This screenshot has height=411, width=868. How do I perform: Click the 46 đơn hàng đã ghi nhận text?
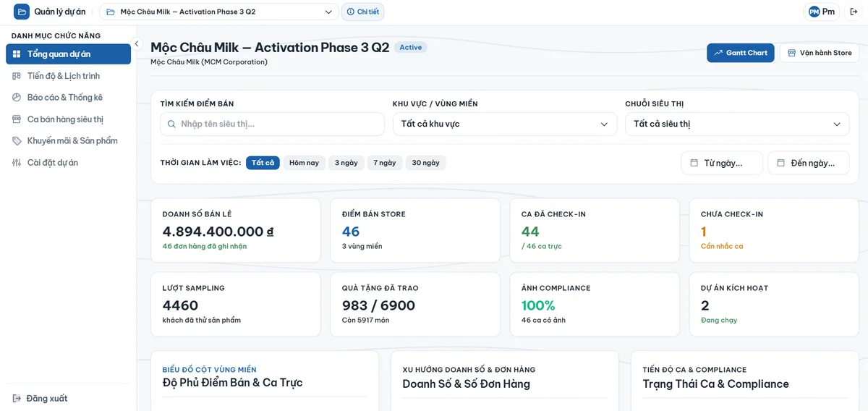point(205,246)
